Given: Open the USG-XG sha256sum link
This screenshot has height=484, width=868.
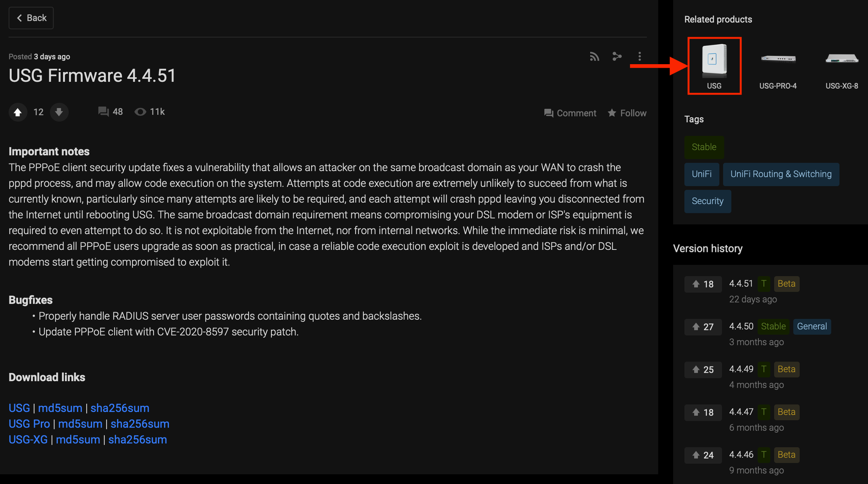Looking at the screenshot, I should [138, 439].
